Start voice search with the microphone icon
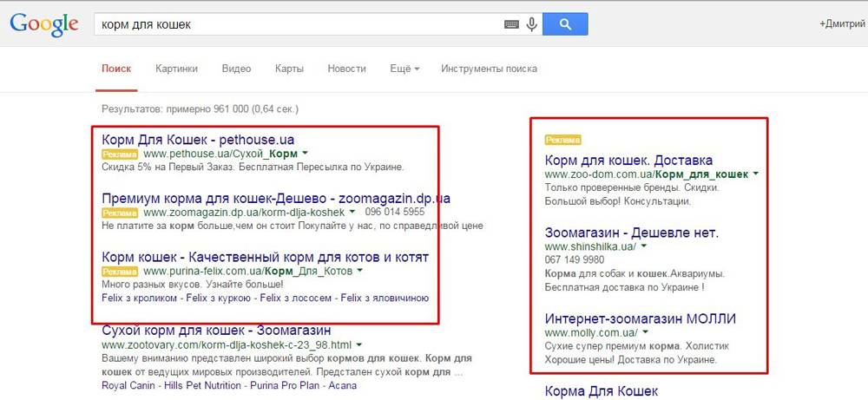 click(531, 24)
